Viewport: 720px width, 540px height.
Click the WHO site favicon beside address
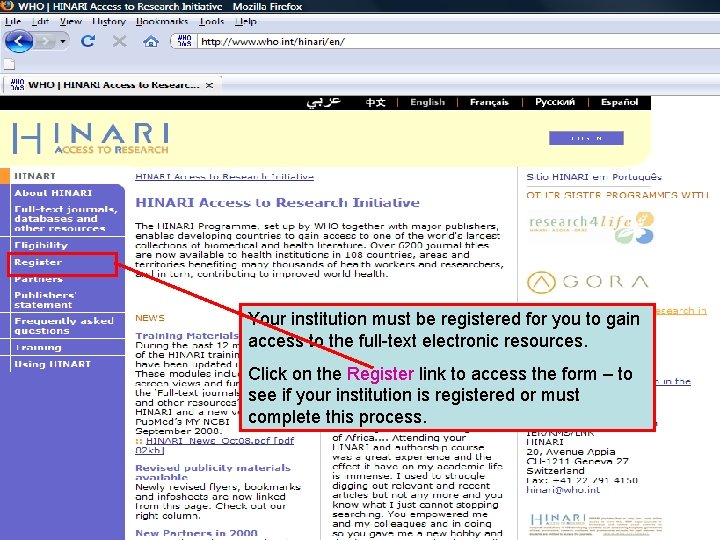click(x=184, y=41)
